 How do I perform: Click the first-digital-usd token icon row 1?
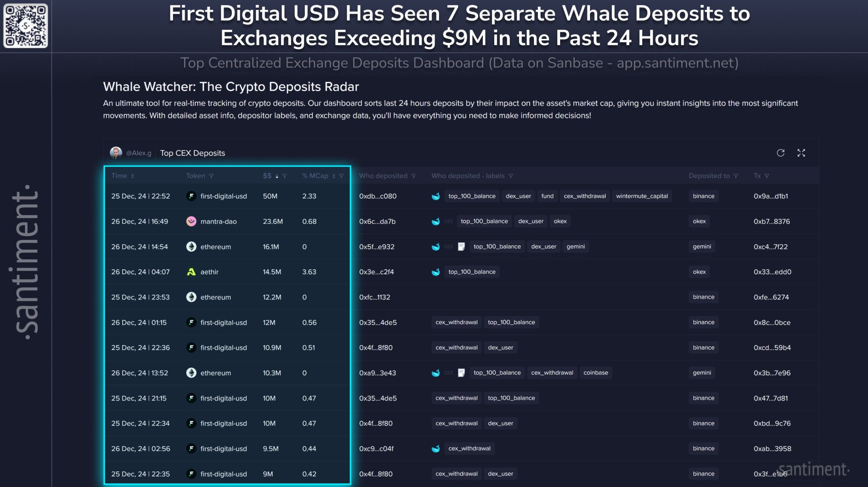tap(191, 196)
